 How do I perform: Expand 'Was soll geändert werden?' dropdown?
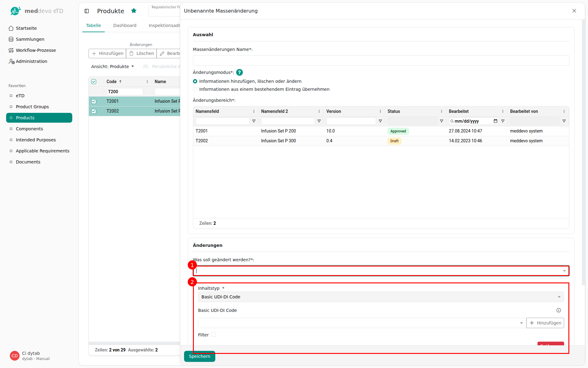coord(564,271)
